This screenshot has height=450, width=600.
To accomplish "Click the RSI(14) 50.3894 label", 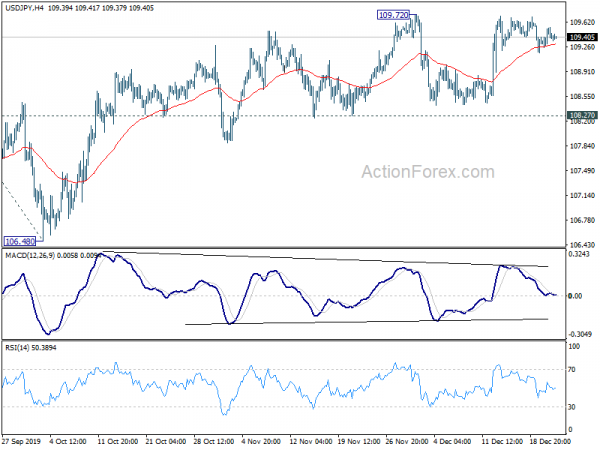I will pyautogui.click(x=31, y=348).
